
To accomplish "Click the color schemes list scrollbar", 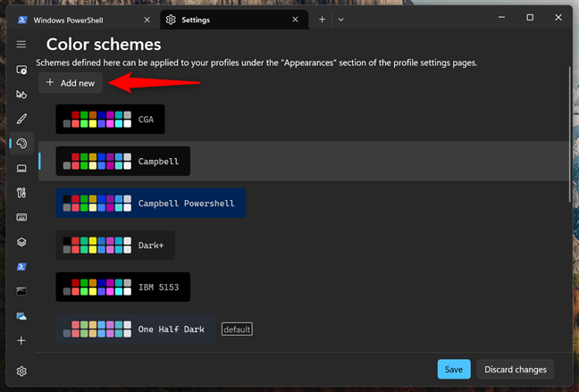I will [570, 135].
